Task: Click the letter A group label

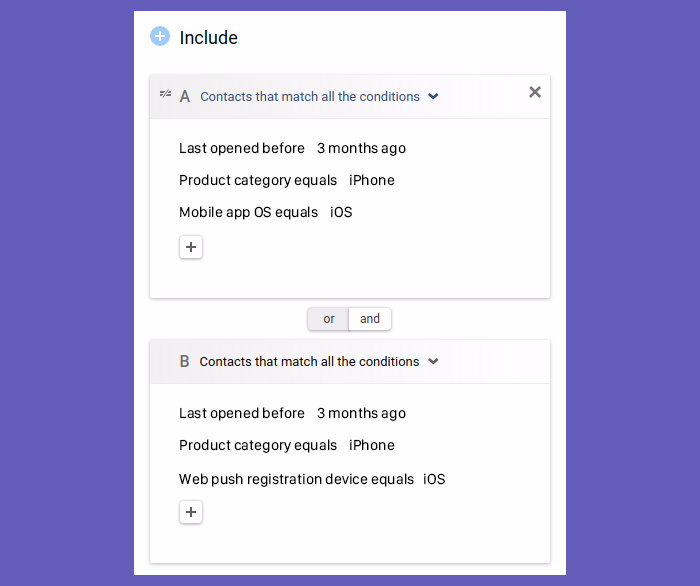Action: coord(185,96)
